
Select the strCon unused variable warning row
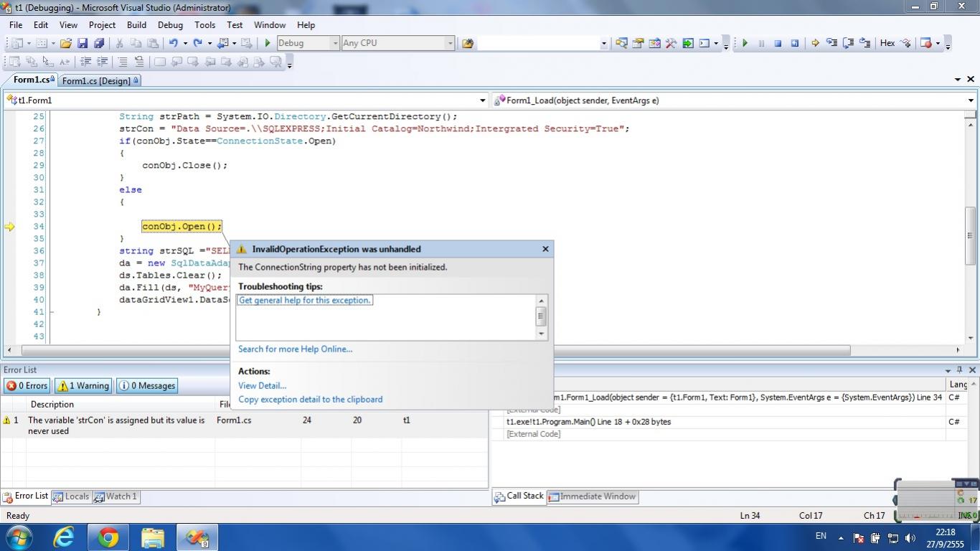[x=244, y=425]
